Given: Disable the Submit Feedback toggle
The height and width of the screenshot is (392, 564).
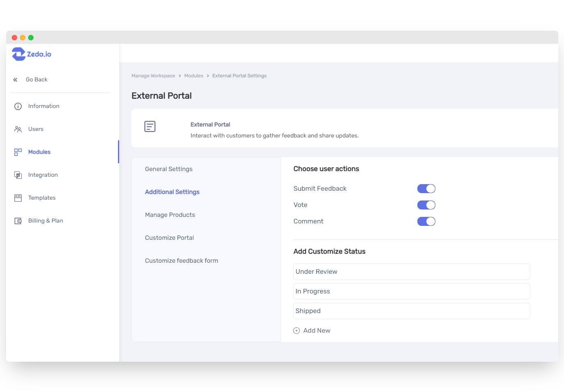Looking at the screenshot, I should point(426,188).
